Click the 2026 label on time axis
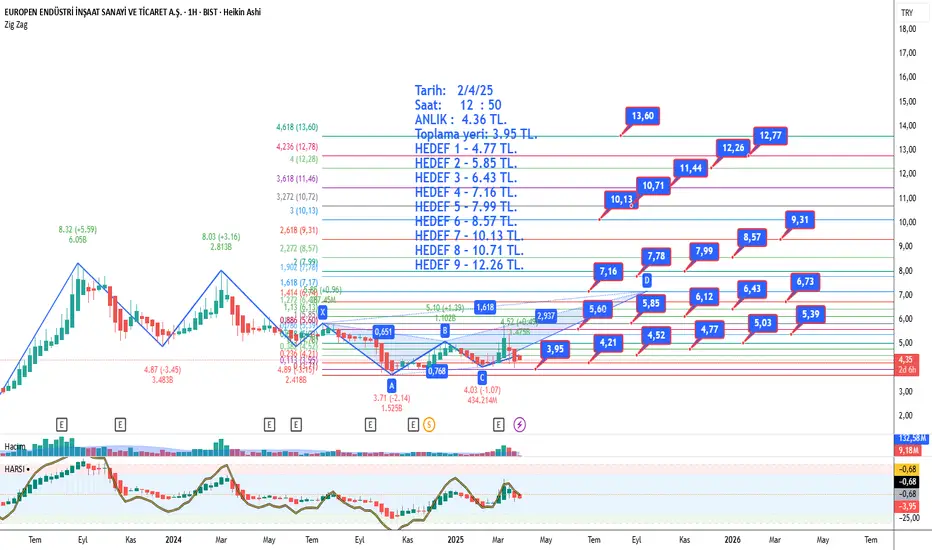932x550 pixels. coord(732,540)
